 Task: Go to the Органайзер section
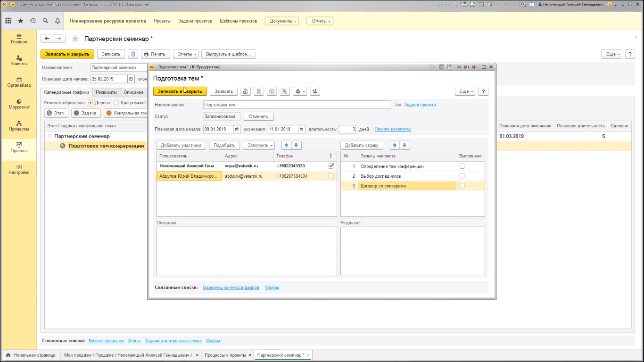(x=19, y=82)
